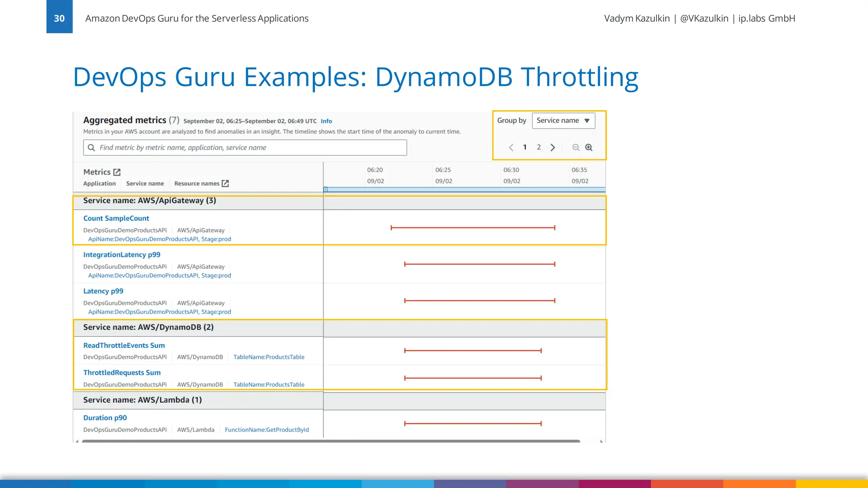868x488 pixels.
Task: Click the horizontal scrollbar at bottom
Action: coord(331,441)
